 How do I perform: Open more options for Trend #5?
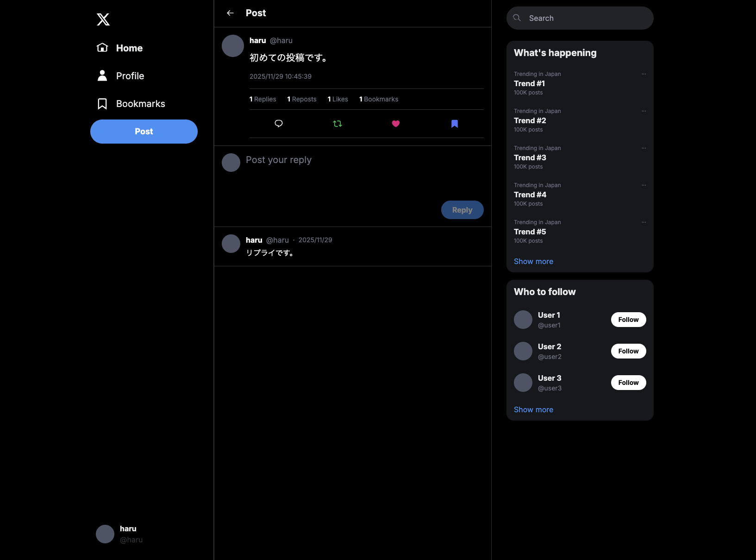(x=644, y=222)
